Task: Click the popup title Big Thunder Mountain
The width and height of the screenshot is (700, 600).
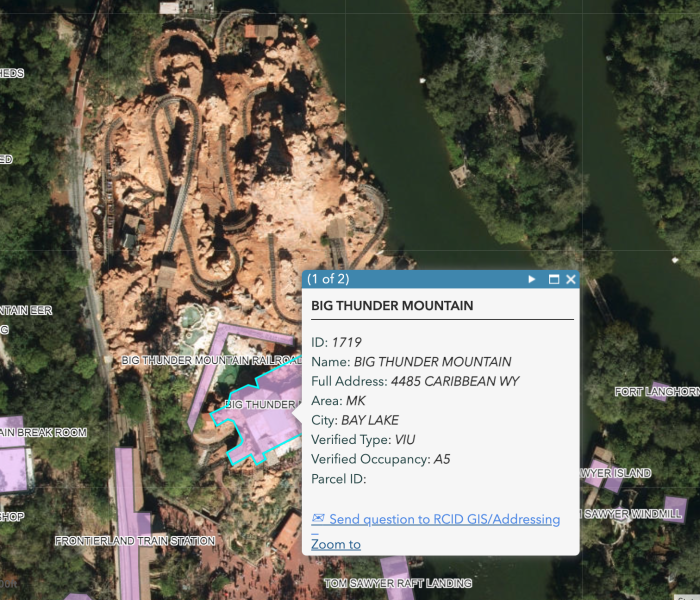Action: (x=392, y=305)
